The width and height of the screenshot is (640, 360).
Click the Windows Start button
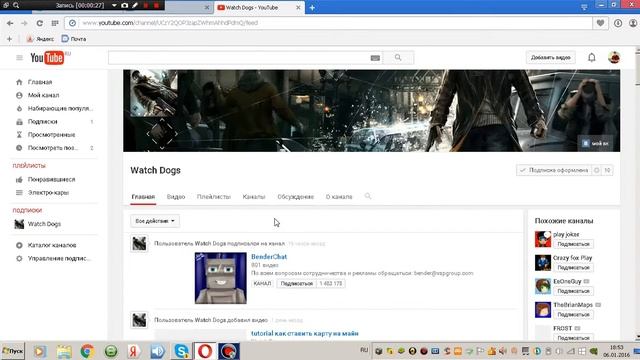pyautogui.click(x=13, y=351)
